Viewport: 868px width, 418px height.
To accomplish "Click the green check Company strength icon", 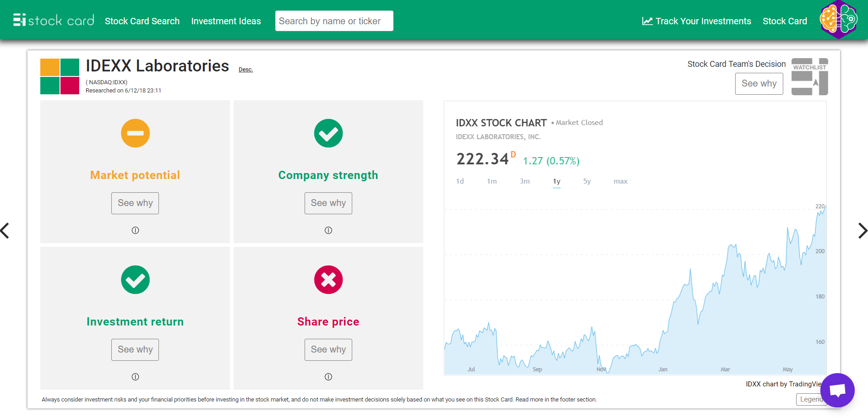I will click(x=328, y=133).
